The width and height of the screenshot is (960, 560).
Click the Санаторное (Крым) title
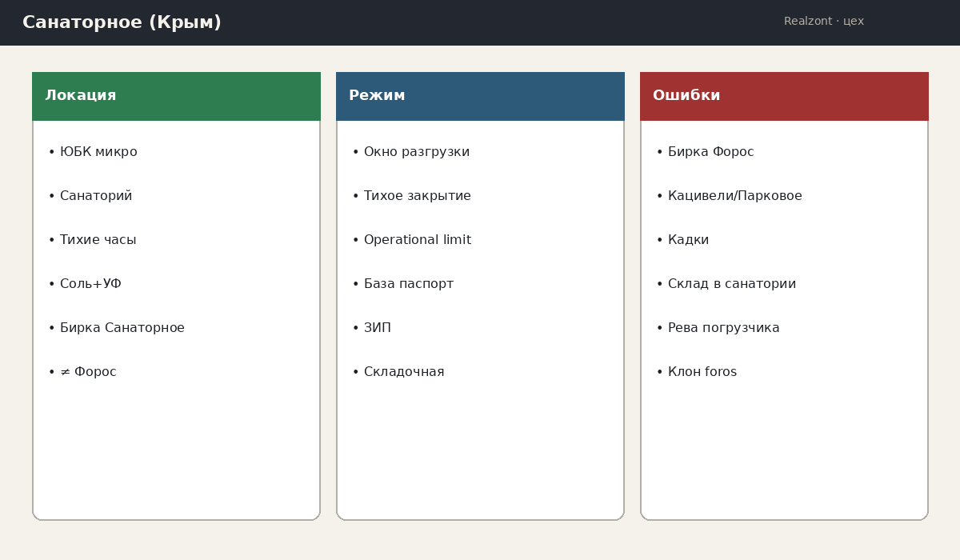click(122, 22)
